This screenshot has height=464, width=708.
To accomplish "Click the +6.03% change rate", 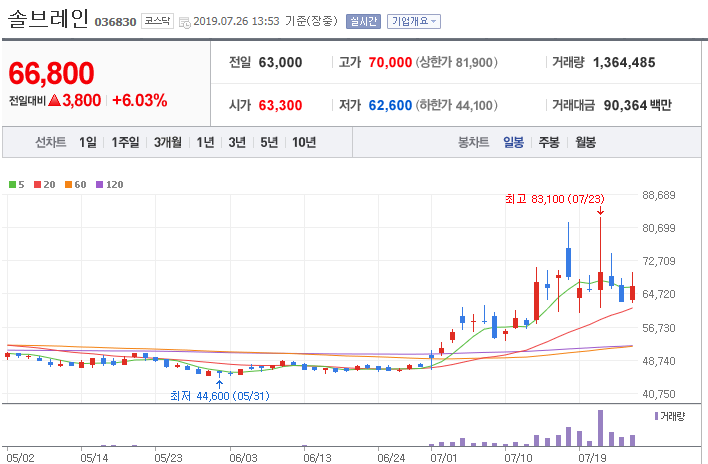I will click(140, 100).
